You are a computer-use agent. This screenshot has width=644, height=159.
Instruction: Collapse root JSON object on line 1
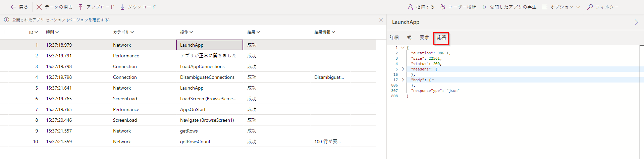pos(403,48)
